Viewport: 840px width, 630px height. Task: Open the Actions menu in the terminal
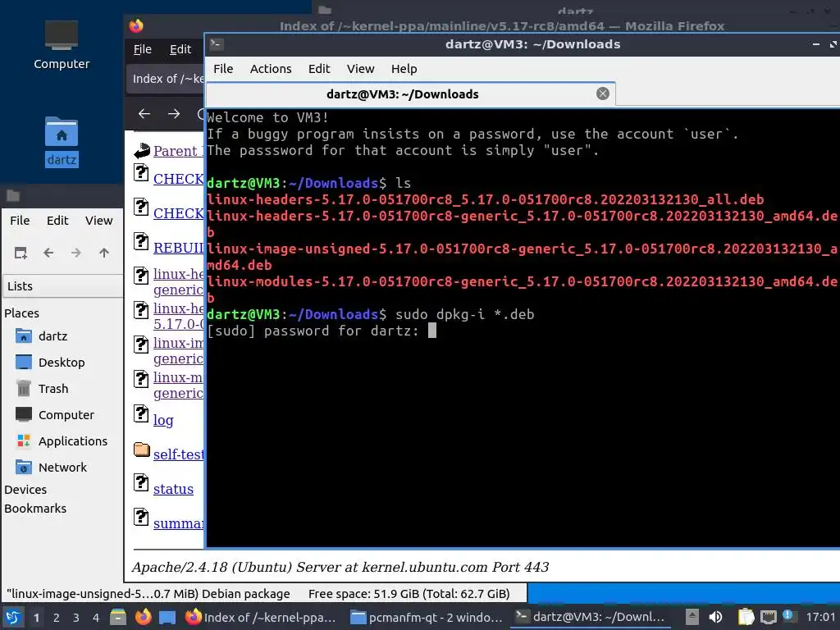click(271, 69)
